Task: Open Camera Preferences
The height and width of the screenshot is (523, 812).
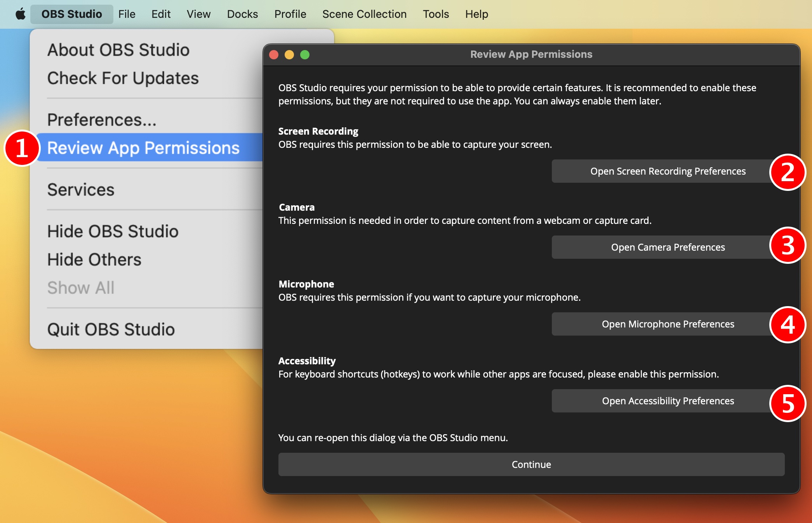Action: point(668,247)
